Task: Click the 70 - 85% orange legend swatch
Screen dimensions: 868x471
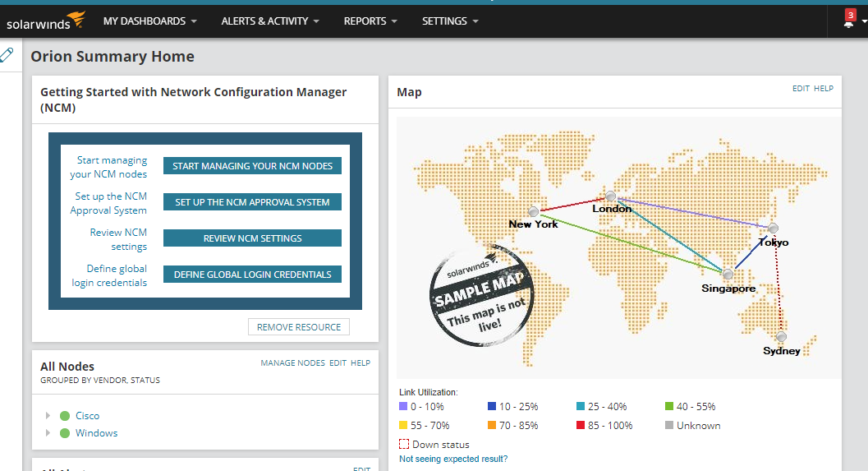Action: [492, 425]
